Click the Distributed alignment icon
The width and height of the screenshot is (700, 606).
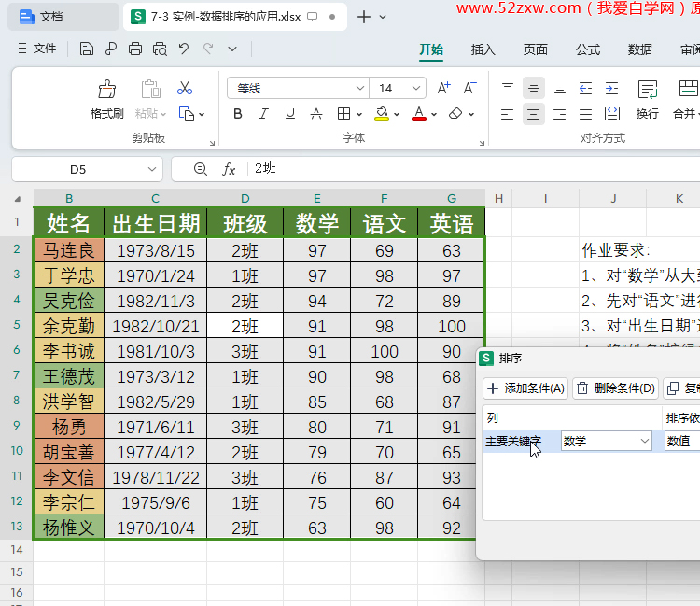pos(612,114)
